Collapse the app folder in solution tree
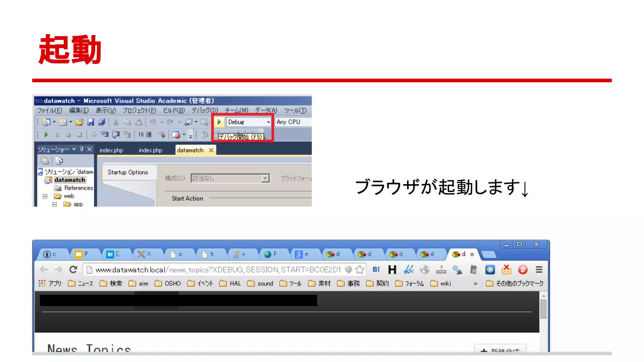This screenshot has width=644, height=362. 54,204
